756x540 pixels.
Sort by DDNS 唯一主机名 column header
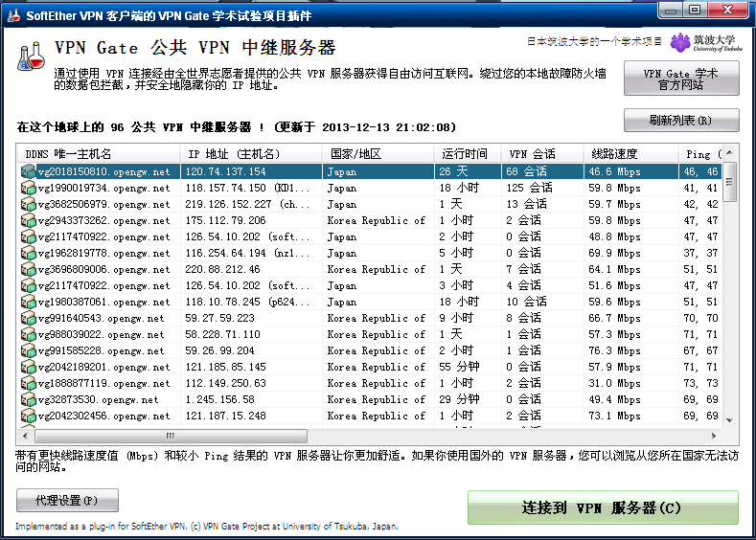(99, 154)
